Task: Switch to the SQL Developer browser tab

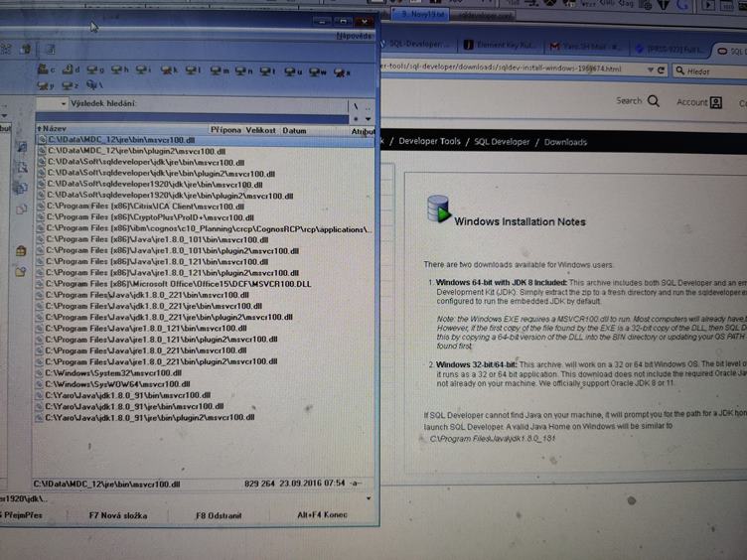Action: 418,44
